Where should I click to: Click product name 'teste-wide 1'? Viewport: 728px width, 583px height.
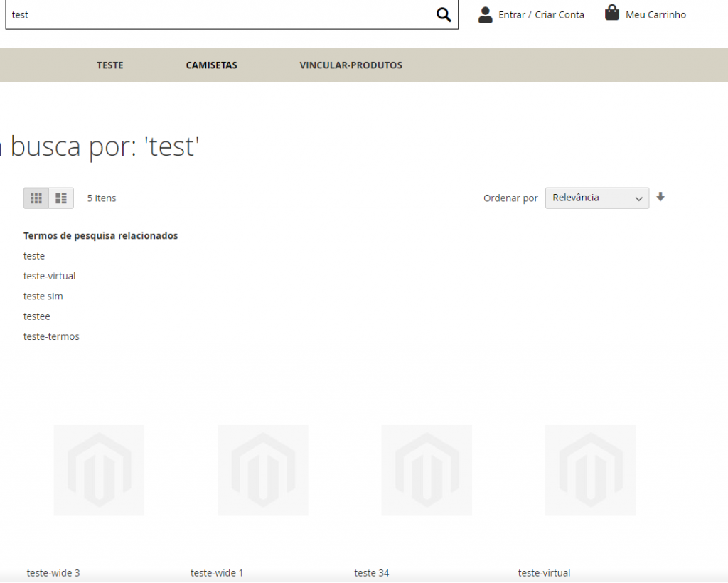click(217, 573)
